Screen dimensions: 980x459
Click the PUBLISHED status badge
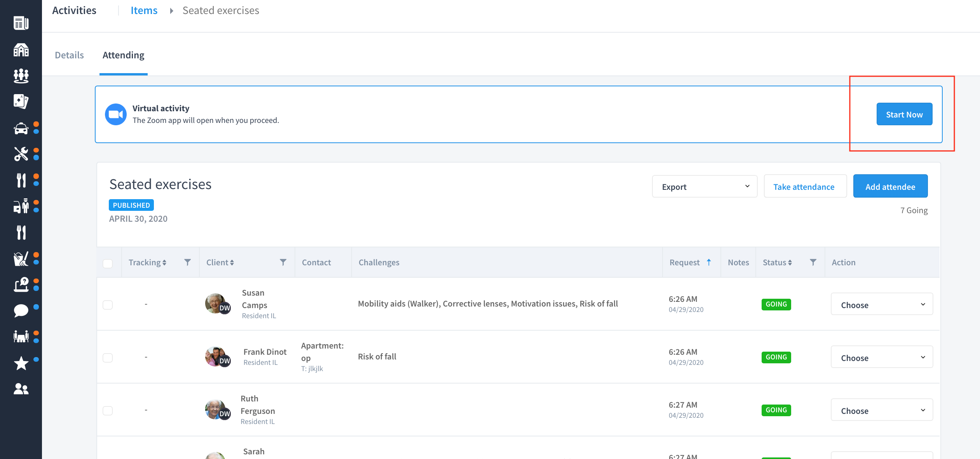131,205
